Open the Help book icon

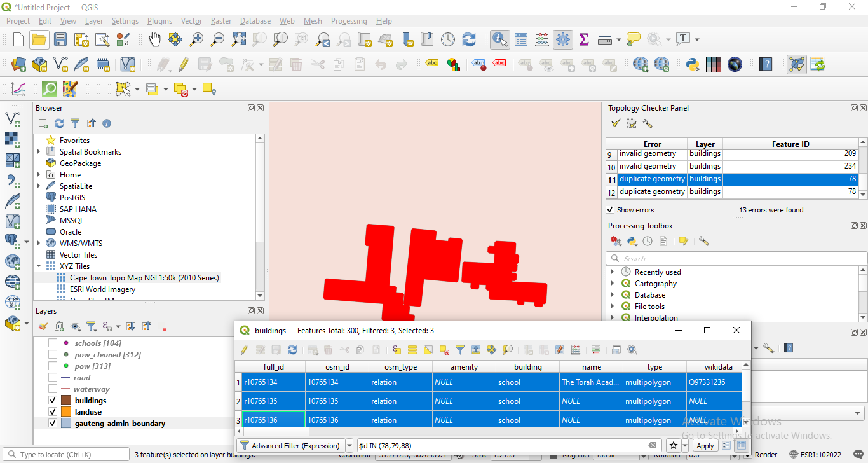click(766, 64)
